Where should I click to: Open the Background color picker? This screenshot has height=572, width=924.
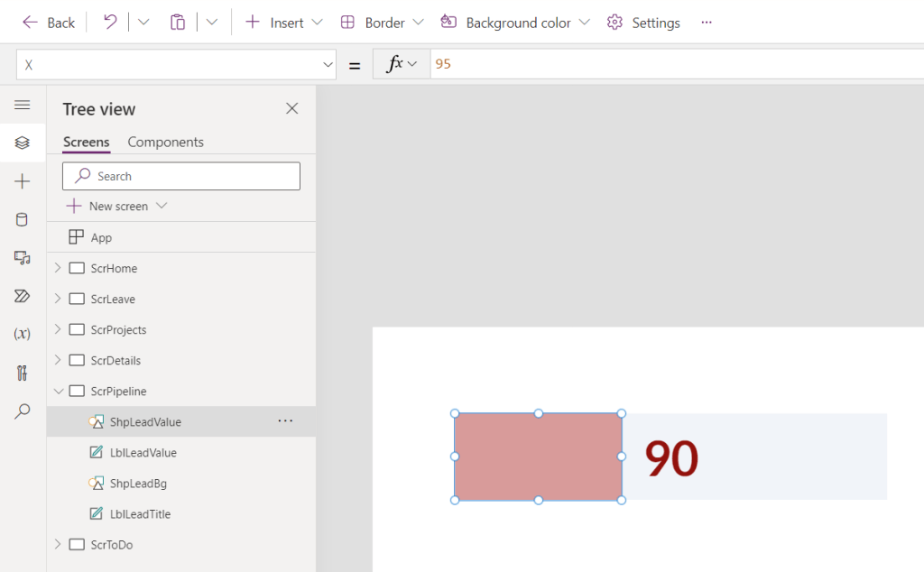click(514, 22)
